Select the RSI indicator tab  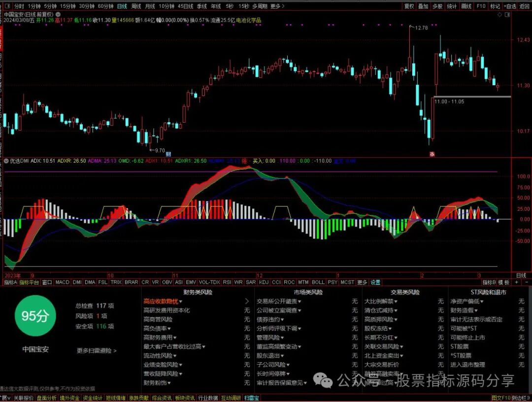tap(227, 282)
